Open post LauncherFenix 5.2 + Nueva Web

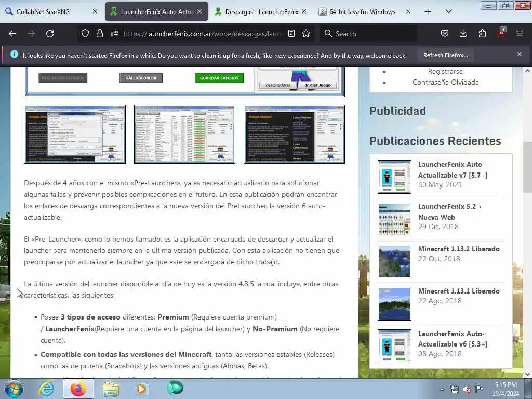click(450, 212)
